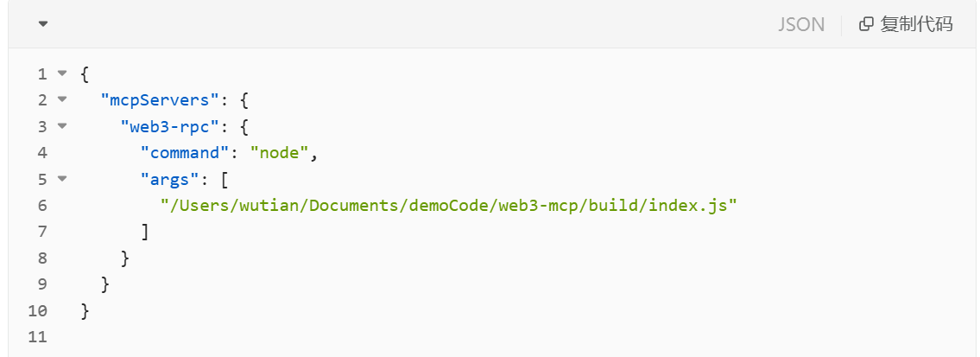
Task: Collapse the entire code block header arrow
Action: pyautogui.click(x=43, y=24)
